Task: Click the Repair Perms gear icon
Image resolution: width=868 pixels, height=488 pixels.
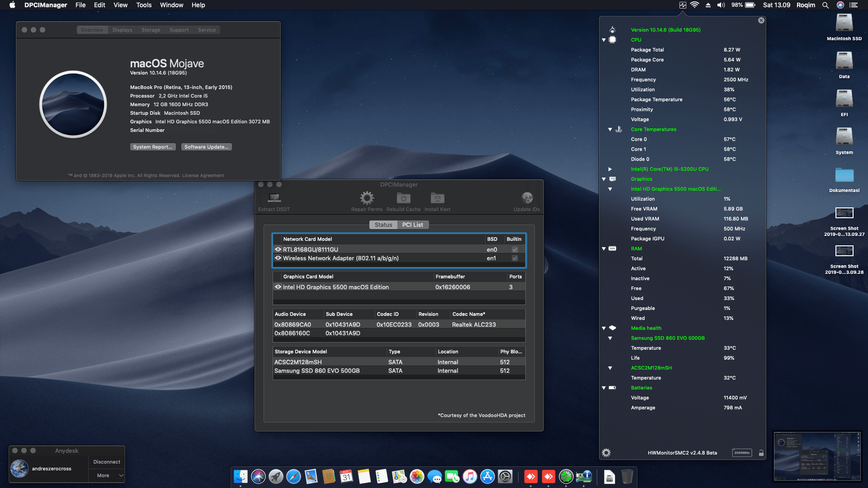Action: point(367,198)
